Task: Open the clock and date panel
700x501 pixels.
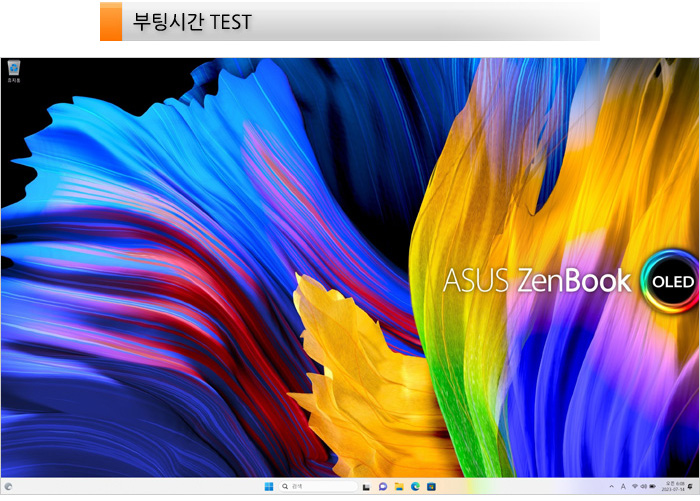Action: 674,487
